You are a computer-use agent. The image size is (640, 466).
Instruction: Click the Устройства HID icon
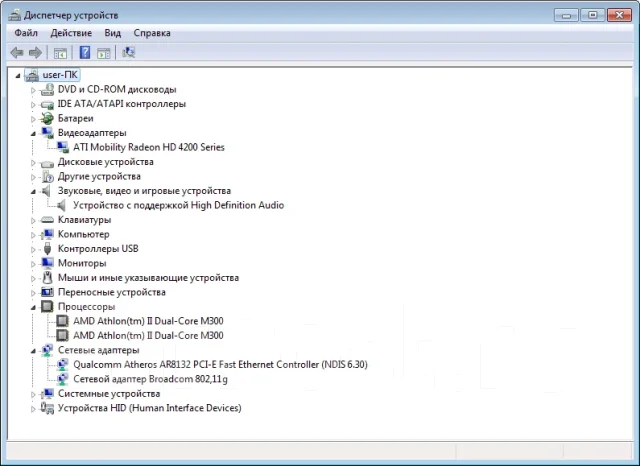click(47, 408)
